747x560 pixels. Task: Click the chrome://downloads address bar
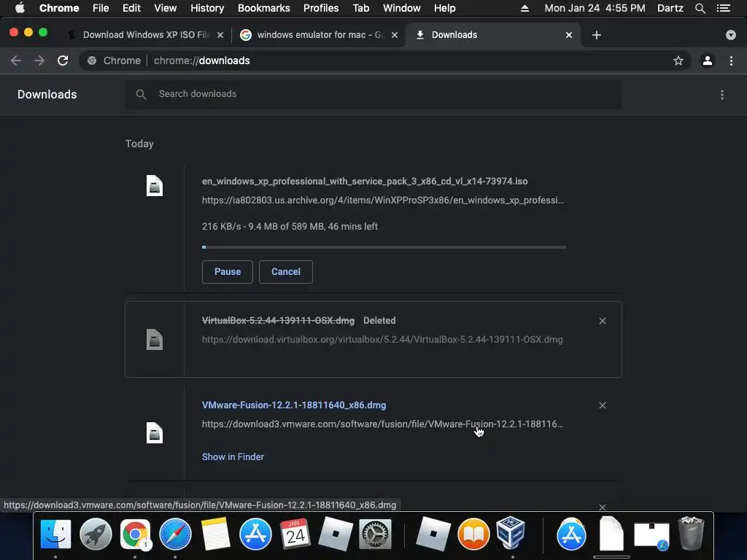tap(385, 61)
